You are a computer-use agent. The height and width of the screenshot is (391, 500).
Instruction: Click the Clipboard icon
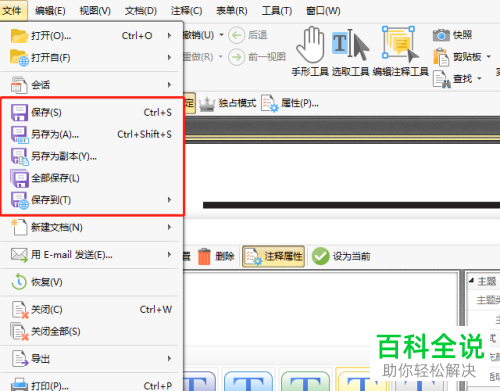441,57
